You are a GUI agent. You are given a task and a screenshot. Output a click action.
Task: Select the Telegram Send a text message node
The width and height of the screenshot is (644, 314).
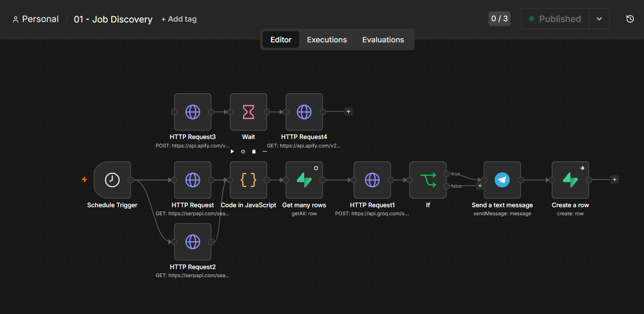coord(502,180)
